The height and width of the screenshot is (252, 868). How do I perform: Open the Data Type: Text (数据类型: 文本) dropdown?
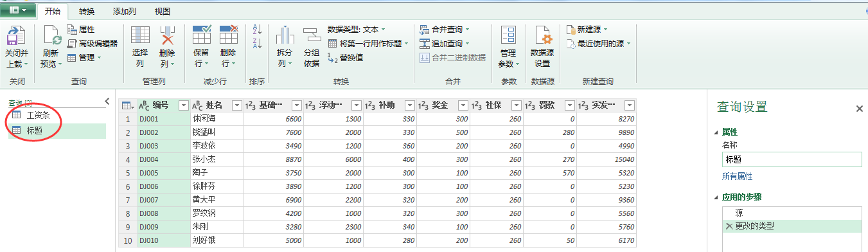[356, 30]
